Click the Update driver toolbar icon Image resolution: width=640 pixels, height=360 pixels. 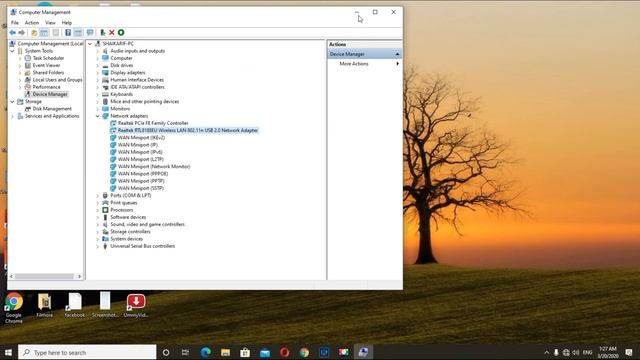click(102, 33)
